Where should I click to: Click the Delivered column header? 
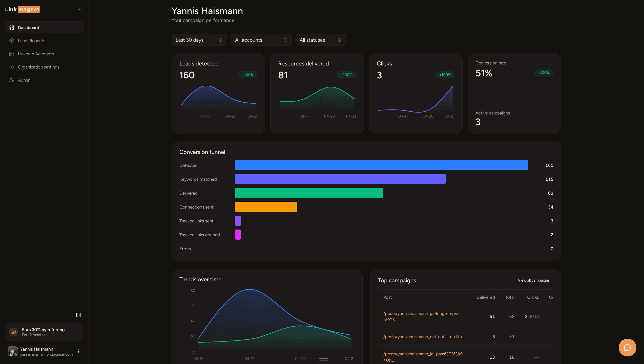coord(486,297)
